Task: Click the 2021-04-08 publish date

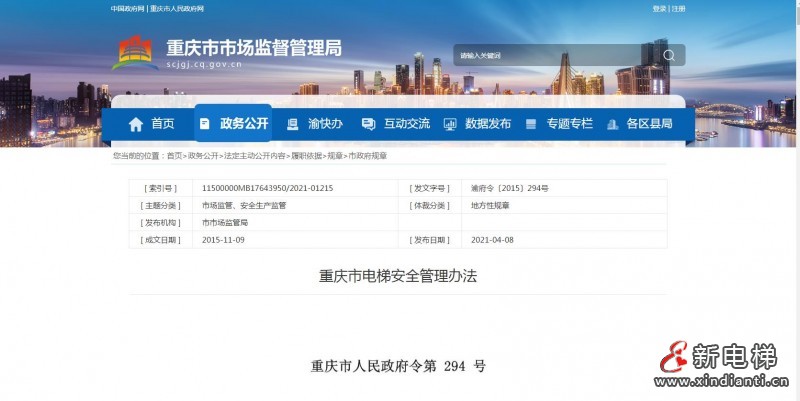Action: point(492,240)
